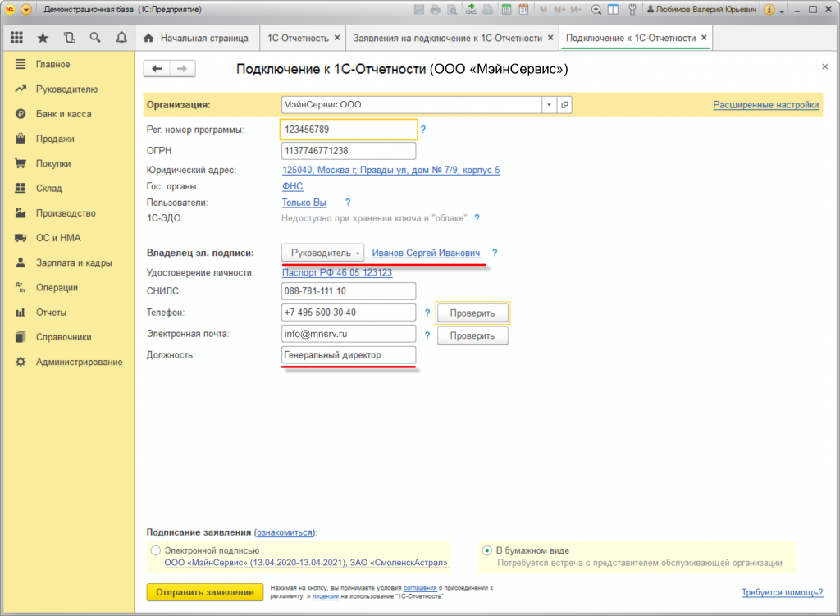
Task: Click the search magnifier icon
Action: [x=95, y=38]
